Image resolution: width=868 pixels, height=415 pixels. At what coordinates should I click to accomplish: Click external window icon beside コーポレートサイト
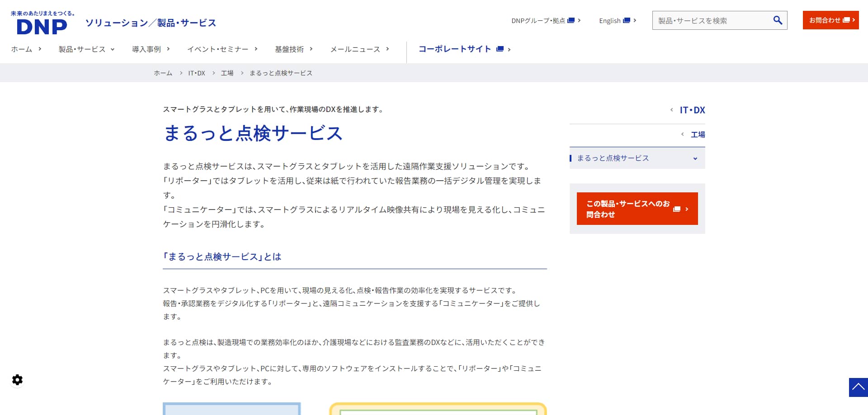click(500, 49)
